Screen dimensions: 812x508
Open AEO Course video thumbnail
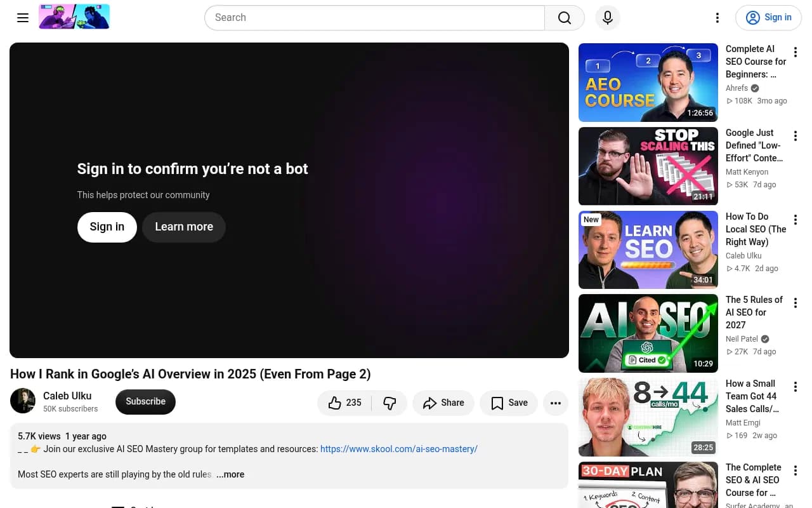click(x=648, y=83)
